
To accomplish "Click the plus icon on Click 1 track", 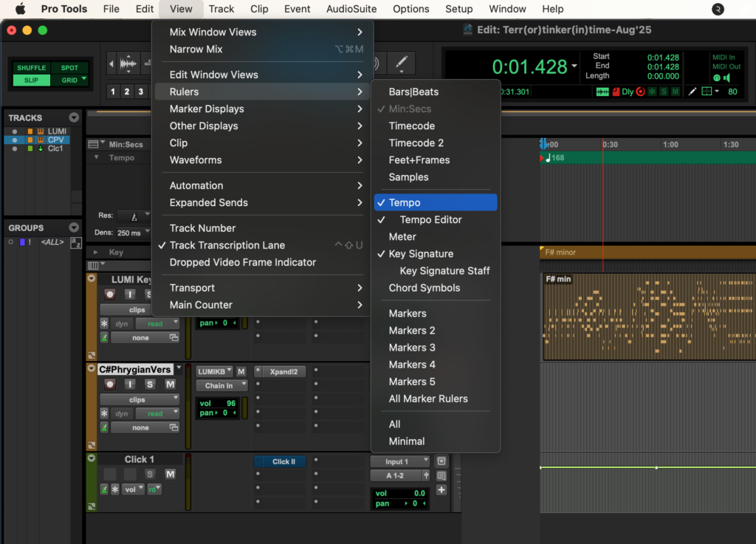I will (441, 490).
